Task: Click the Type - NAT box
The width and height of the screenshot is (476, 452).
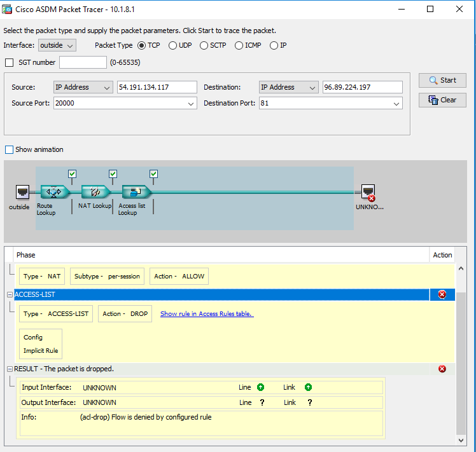Action: 42,277
